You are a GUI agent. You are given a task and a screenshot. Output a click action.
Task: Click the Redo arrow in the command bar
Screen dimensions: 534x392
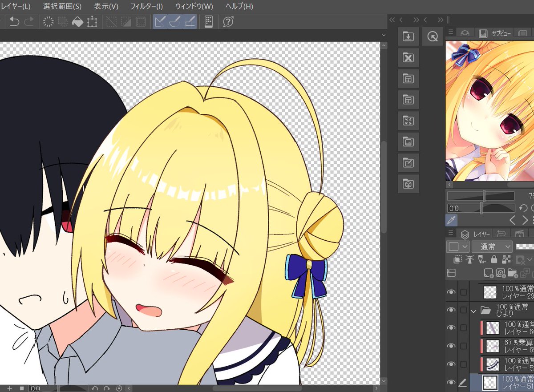[x=29, y=21]
